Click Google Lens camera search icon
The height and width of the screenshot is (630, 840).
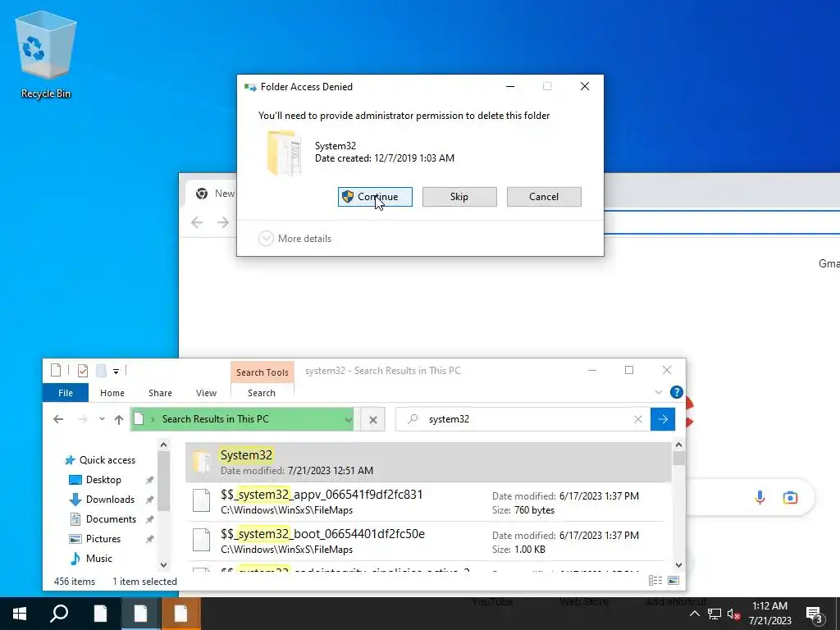[x=790, y=498]
